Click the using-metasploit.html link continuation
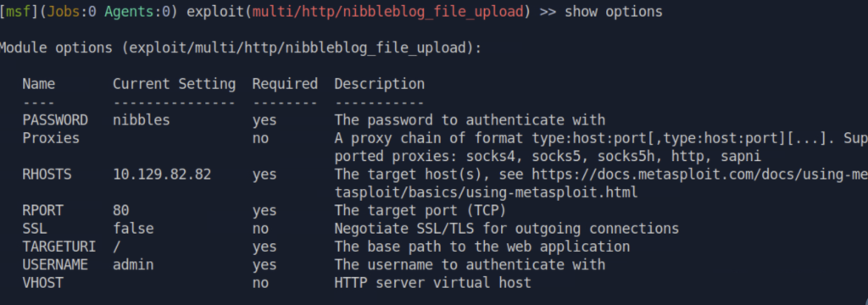The image size is (868, 305). [486, 192]
